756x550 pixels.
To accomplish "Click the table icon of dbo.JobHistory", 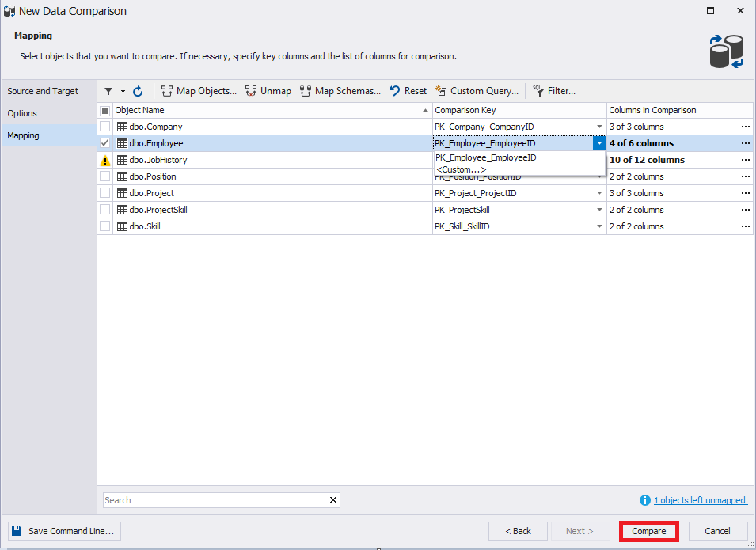I will tap(123, 160).
